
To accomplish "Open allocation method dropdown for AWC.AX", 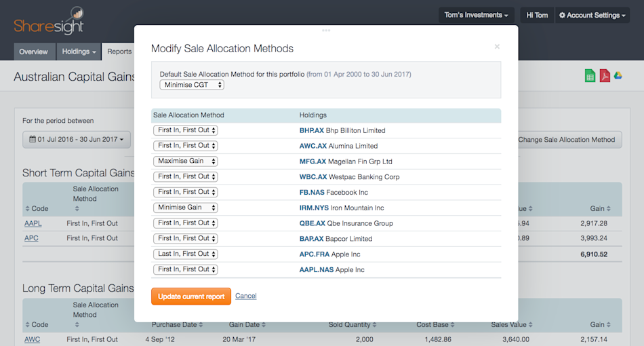I will (x=185, y=145).
